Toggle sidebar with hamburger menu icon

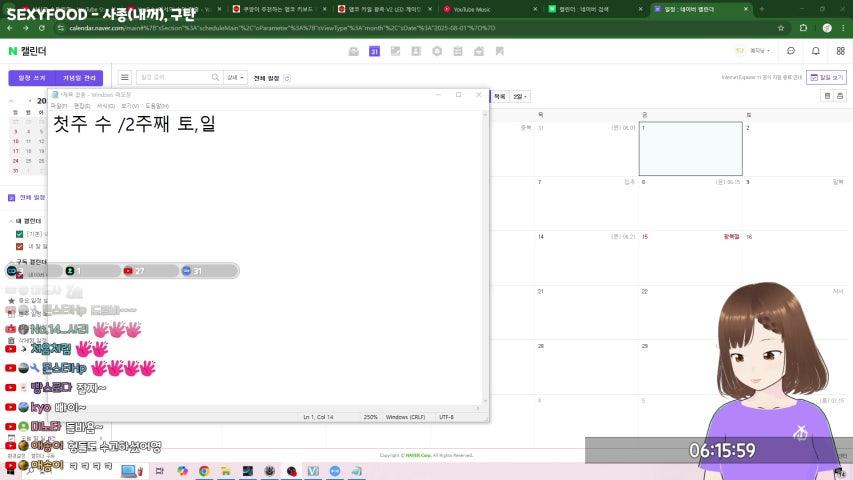point(125,77)
